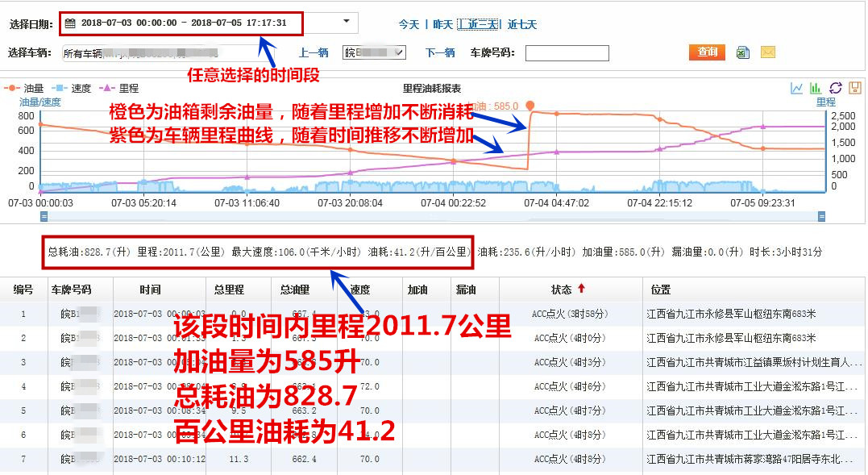Click red sort arrow beside 状态 header
Screen dimensions: 868x475
click(581, 289)
